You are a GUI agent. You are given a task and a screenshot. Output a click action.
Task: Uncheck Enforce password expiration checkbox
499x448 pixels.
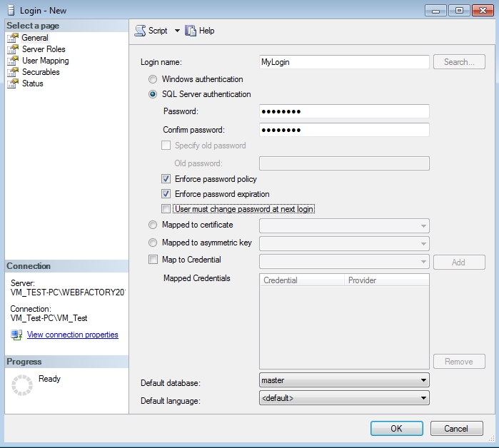tap(166, 194)
